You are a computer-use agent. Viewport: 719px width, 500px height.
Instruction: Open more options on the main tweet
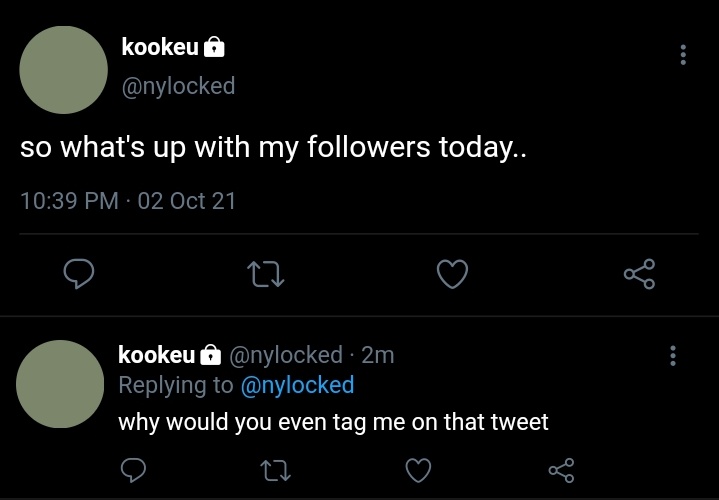683,55
